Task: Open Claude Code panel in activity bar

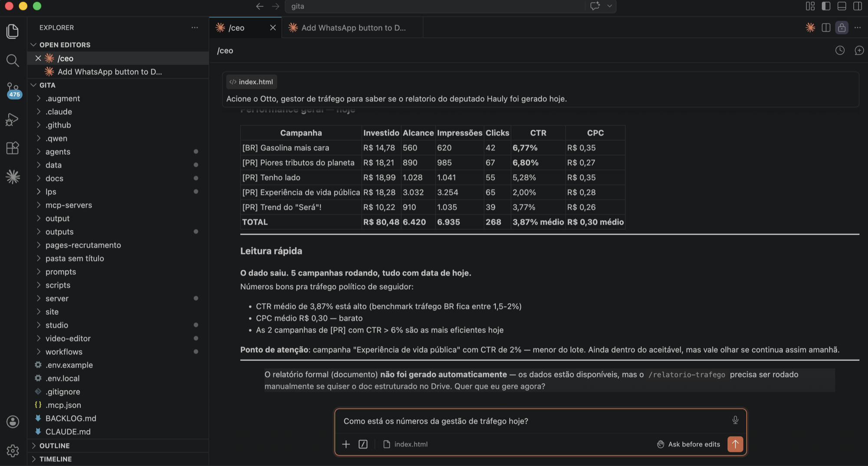Action: coord(13,177)
